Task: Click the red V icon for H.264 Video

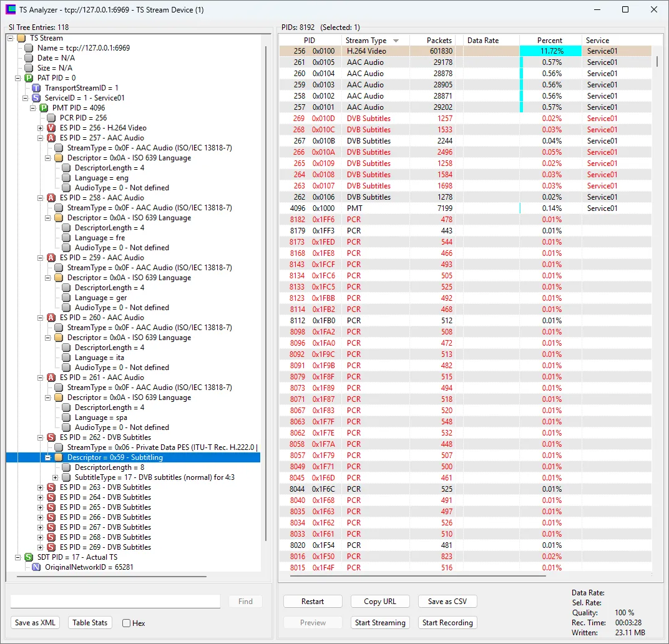Action: point(51,128)
